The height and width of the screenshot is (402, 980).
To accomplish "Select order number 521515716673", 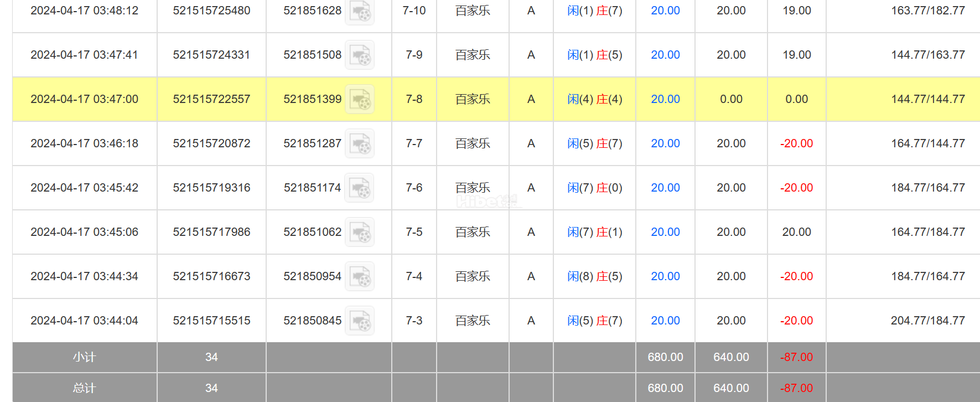I will (x=211, y=276).
